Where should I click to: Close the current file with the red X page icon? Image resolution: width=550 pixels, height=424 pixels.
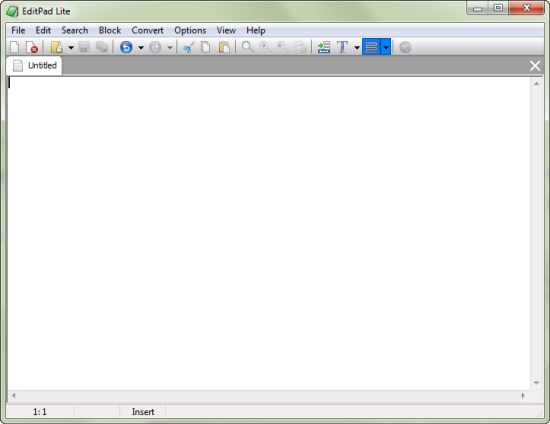(x=32, y=47)
